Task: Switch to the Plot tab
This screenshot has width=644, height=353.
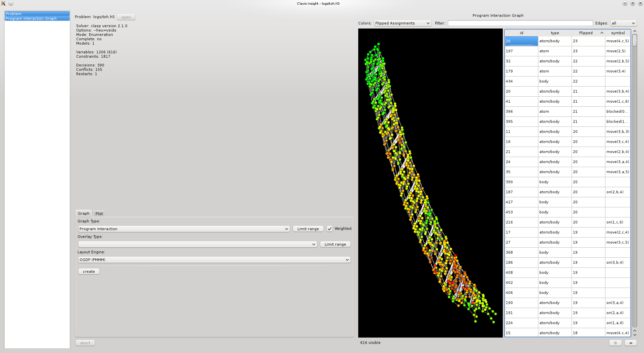Action: coord(99,214)
